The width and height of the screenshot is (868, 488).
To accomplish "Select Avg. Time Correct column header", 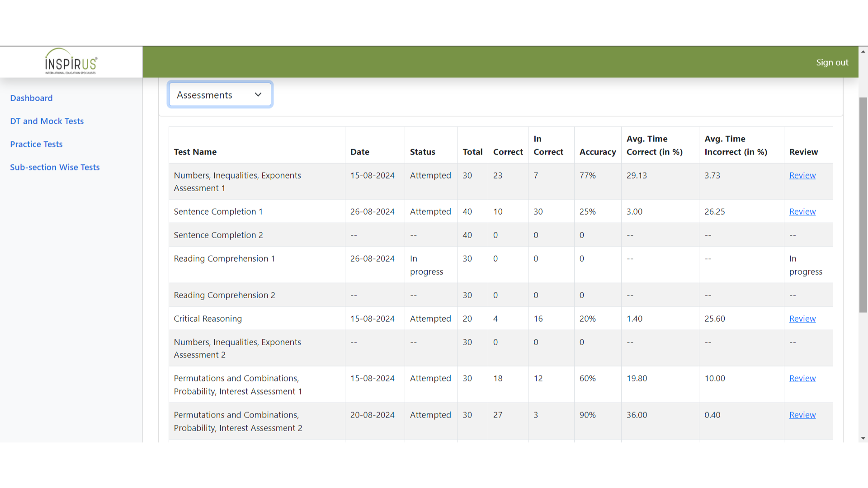I will [655, 145].
